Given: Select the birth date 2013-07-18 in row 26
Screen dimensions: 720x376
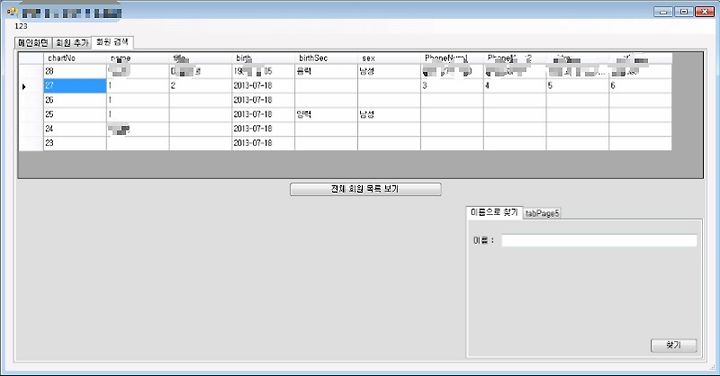Looking at the screenshot, I should pyautogui.click(x=263, y=100).
